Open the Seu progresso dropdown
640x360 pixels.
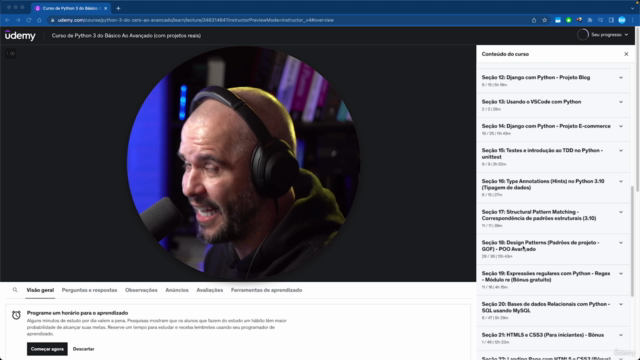pyautogui.click(x=610, y=35)
